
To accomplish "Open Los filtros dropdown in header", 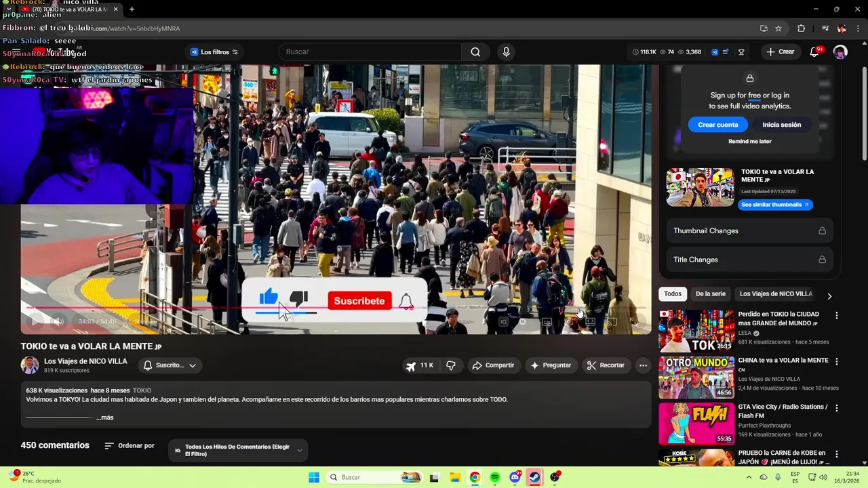I will [x=214, y=52].
